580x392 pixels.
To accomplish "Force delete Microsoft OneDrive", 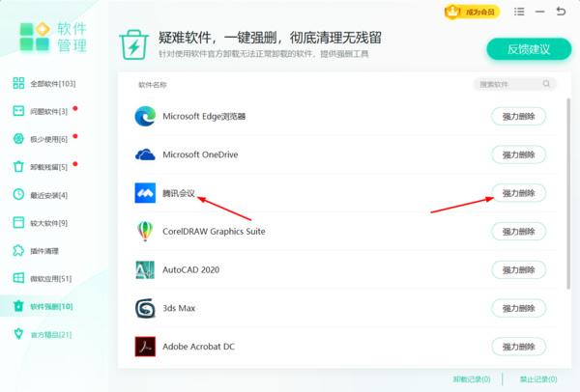I will (x=518, y=154).
